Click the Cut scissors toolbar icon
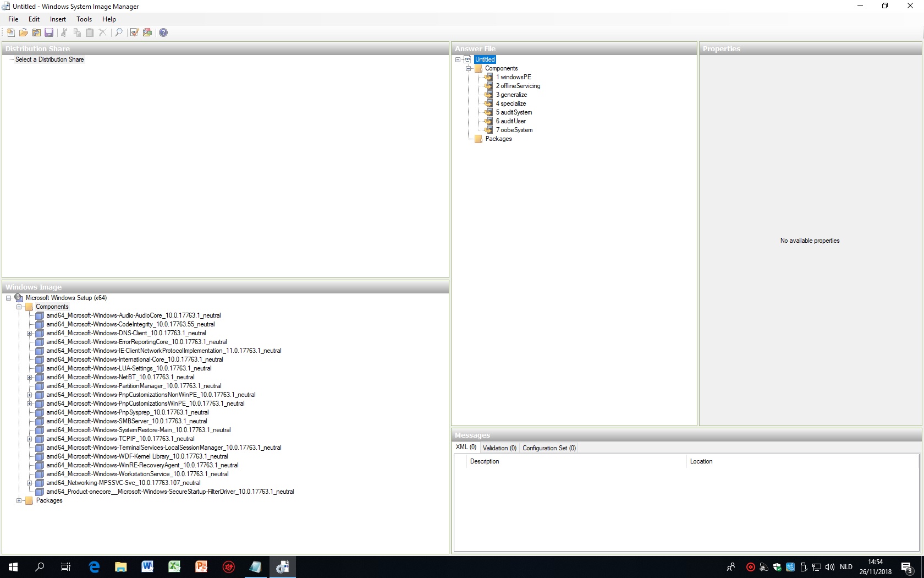 point(64,32)
